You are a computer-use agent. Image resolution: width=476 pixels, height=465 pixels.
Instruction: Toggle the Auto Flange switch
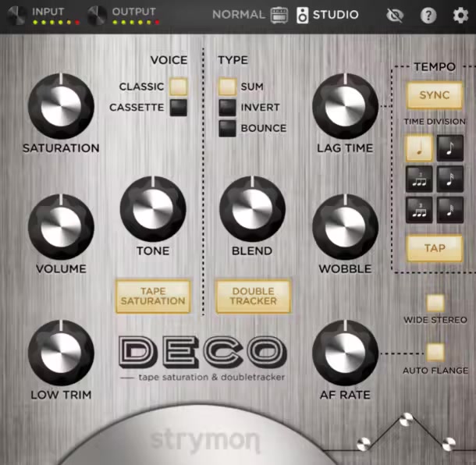pos(435,352)
